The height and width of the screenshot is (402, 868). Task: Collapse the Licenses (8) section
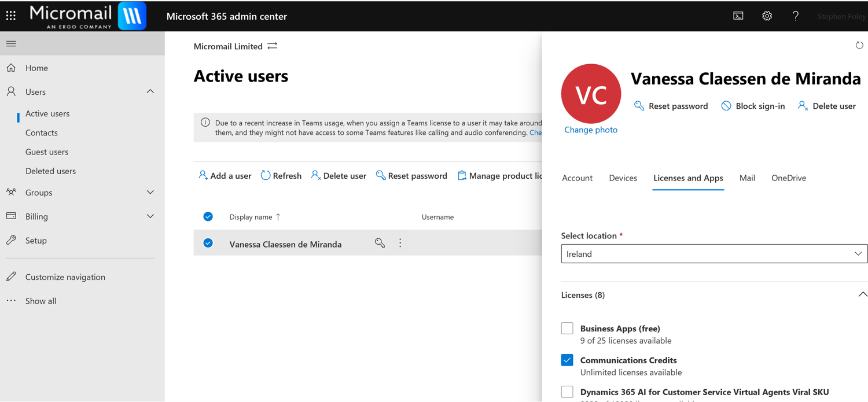[x=862, y=295]
